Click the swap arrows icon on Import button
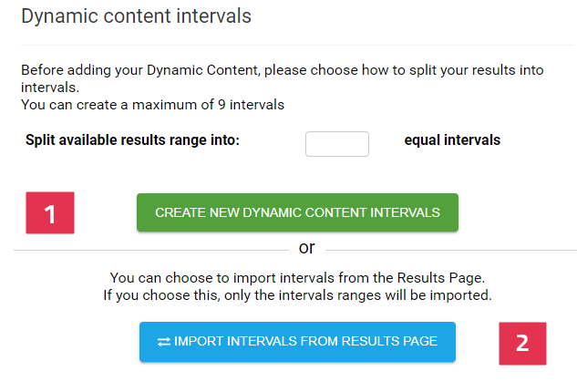Screen dimensions: 577x392 tap(164, 342)
